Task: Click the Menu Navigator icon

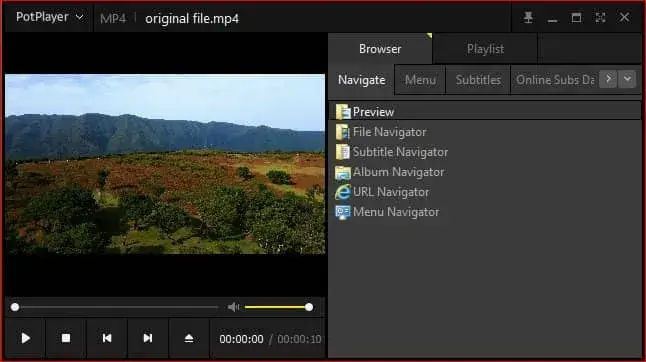Action: point(342,212)
